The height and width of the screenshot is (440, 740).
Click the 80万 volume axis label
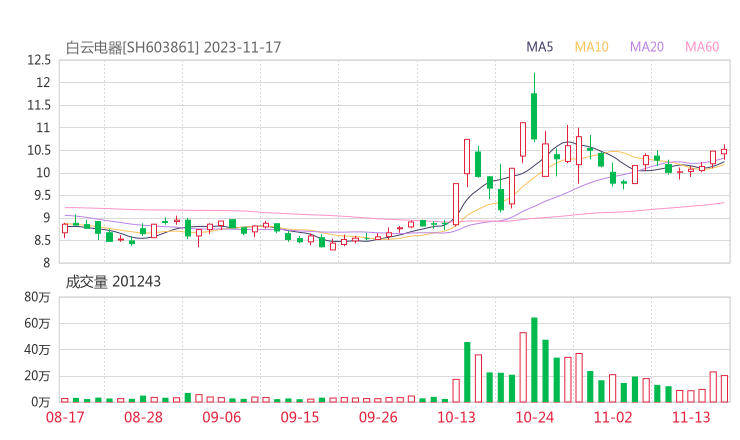37,297
